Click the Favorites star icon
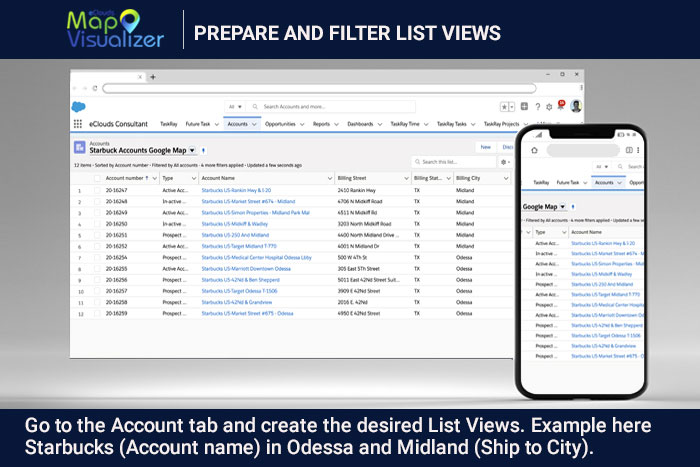Image resolution: width=700 pixels, height=467 pixels. click(x=504, y=107)
